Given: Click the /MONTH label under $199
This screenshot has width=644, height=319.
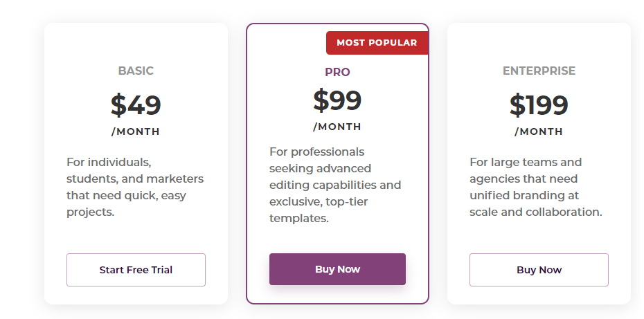Looking at the screenshot, I should pyautogui.click(x=539, y=131).
